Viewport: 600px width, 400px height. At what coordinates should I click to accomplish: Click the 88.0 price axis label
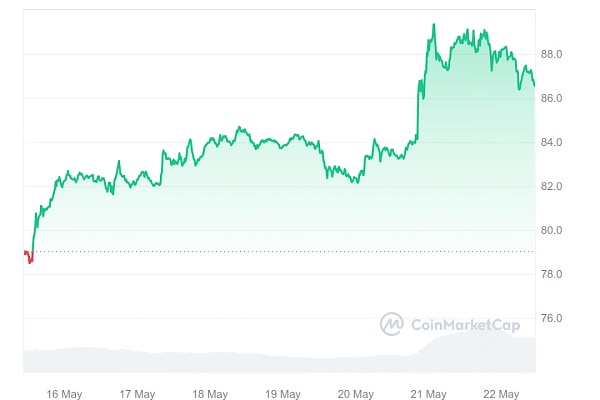point(552,54)
